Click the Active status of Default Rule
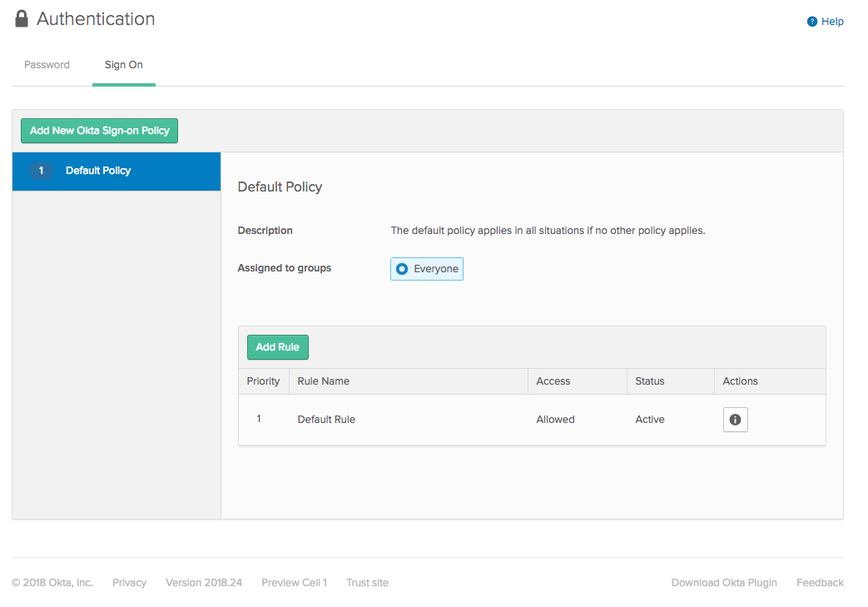 tap(650, 420)
